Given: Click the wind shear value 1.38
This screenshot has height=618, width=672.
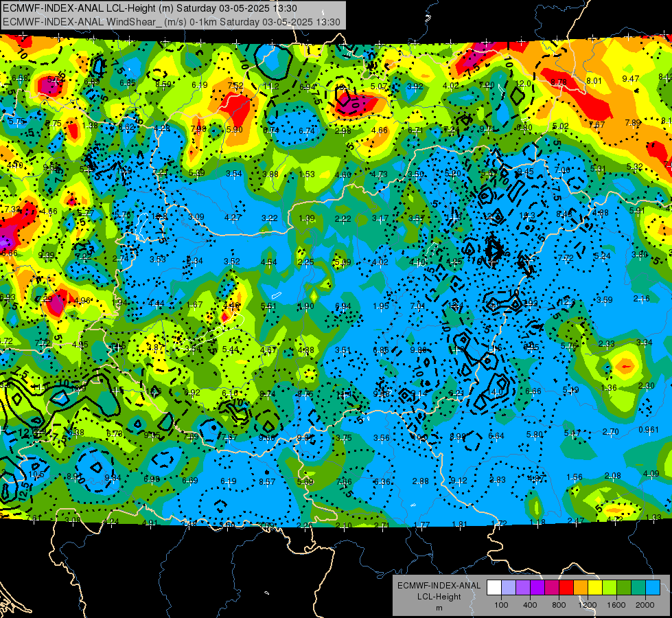Looking at the screenshot, I should [x=90, y=125].
